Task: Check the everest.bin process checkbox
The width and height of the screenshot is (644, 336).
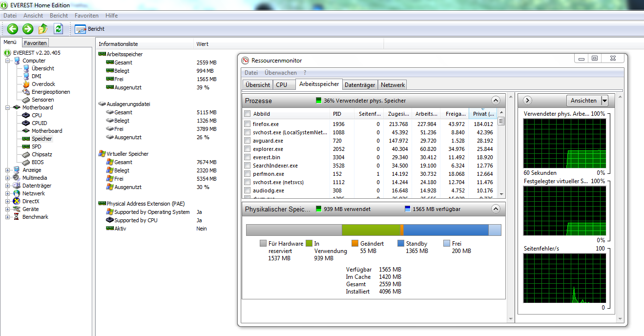Action: 248,157
